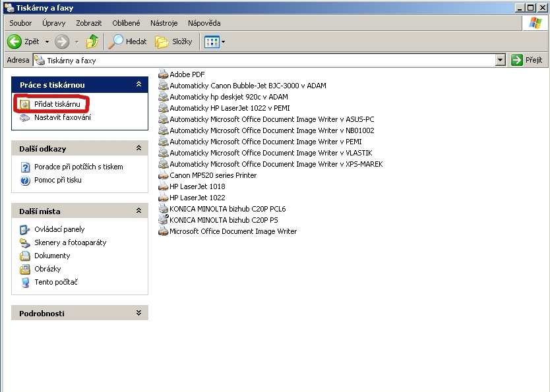This screenshot has height=392, width=550.
Task: Select the Adobe PDF printer icon
Action: [x=163, y=74]
